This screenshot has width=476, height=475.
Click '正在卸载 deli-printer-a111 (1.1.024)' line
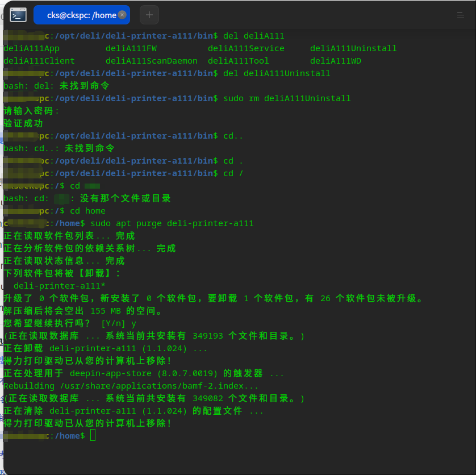[x=105, y=348]
